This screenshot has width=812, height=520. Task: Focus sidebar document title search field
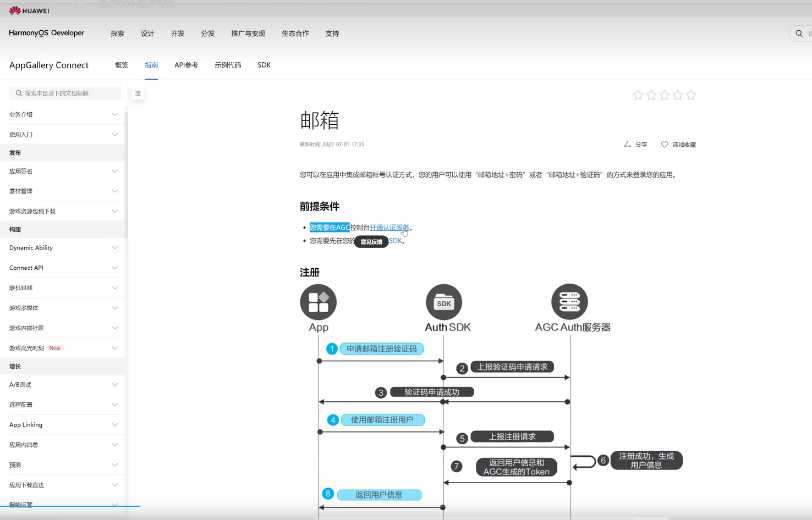point(65,93)
